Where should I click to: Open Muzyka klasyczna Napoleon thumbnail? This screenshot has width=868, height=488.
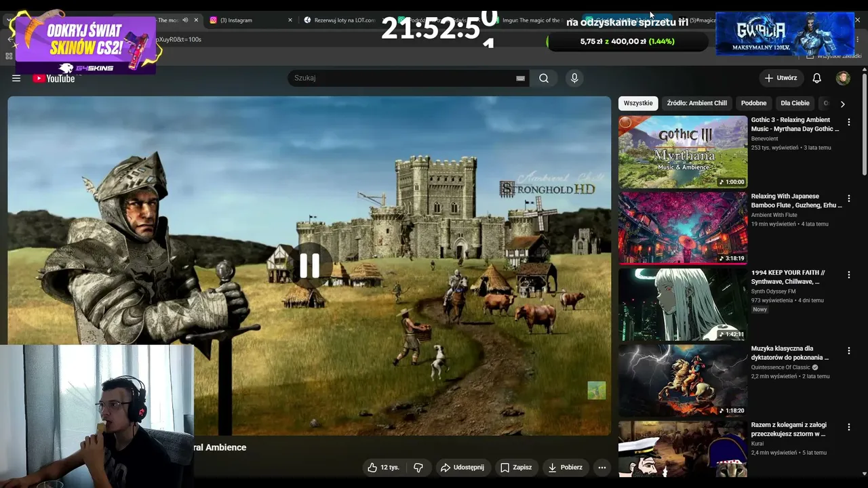click(683, 380)
